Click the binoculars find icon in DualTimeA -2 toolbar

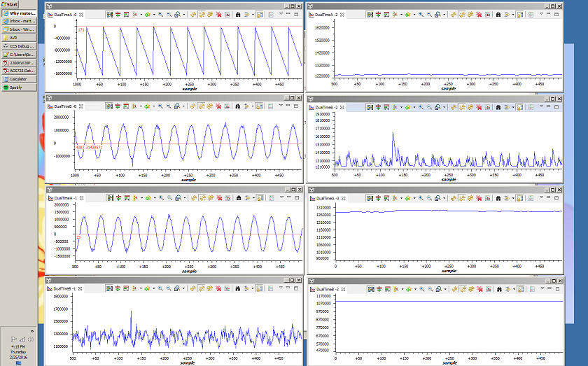[498, 14]
